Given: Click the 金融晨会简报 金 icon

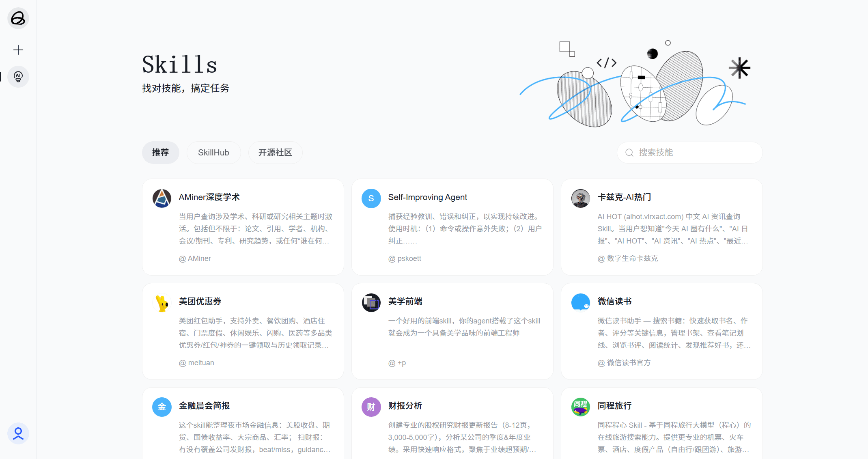Looking at the screenshot, I should pos(162,407).
